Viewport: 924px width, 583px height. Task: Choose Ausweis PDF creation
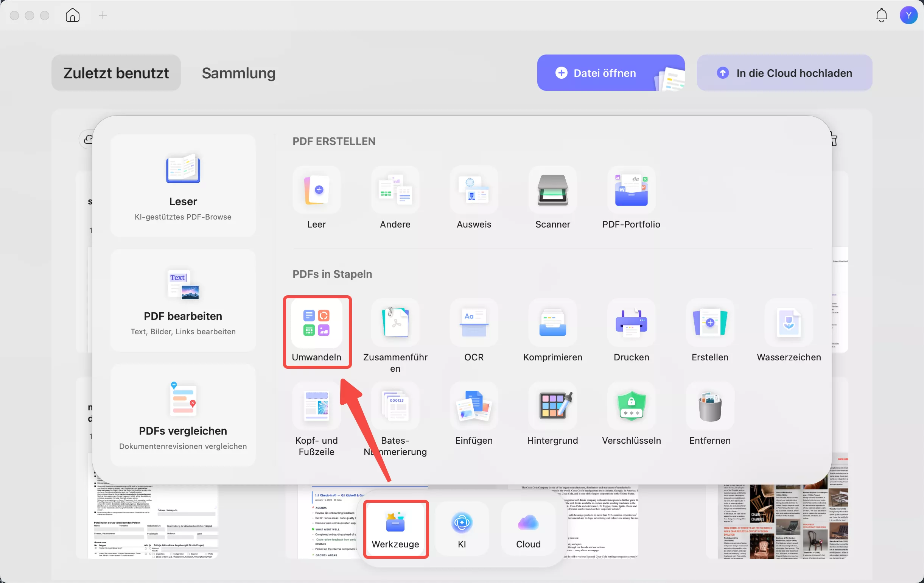pos(474,198)
